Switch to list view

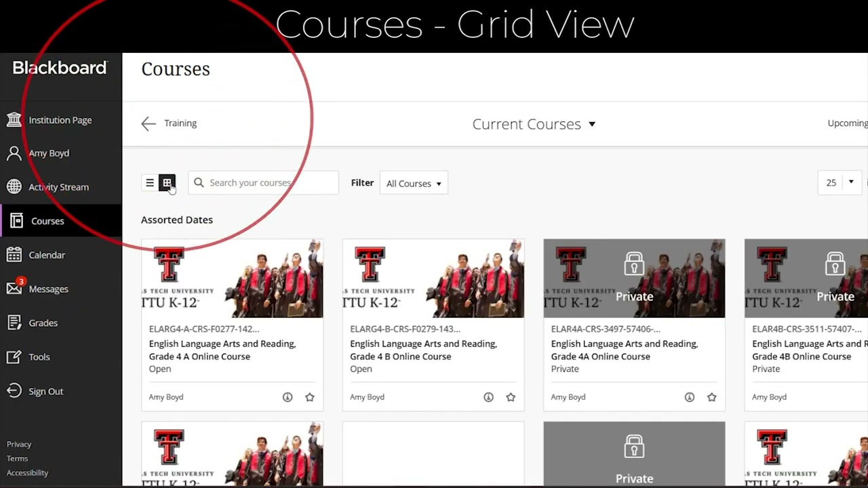click(x=150, y=182)
